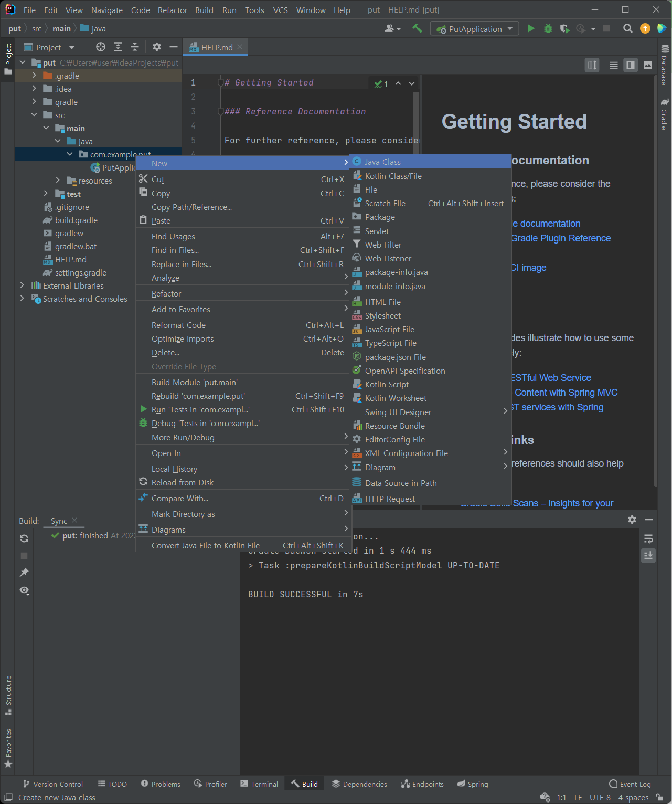Click the Debug bug icon in toolbar

[x=548, y=28]
